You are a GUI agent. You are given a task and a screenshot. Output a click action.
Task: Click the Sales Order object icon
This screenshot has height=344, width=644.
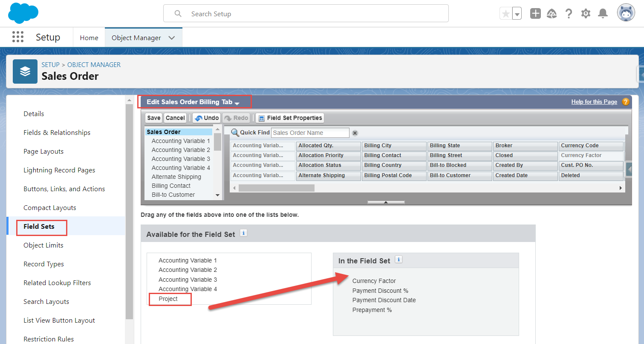tap(25, 71)
